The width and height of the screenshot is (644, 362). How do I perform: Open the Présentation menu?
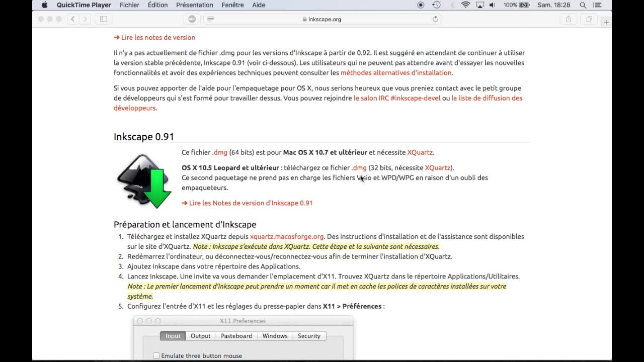194,5
